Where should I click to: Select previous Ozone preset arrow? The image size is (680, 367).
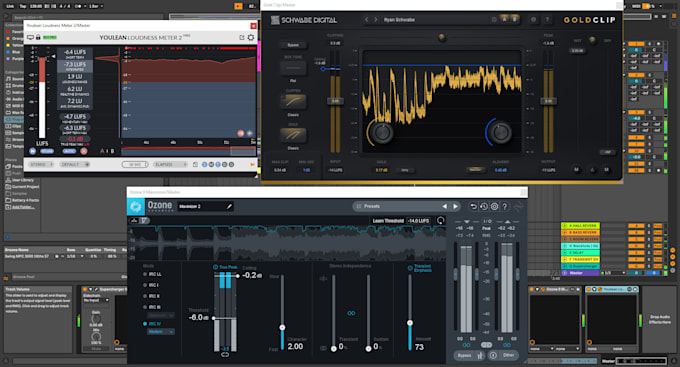tap(445, 206)
